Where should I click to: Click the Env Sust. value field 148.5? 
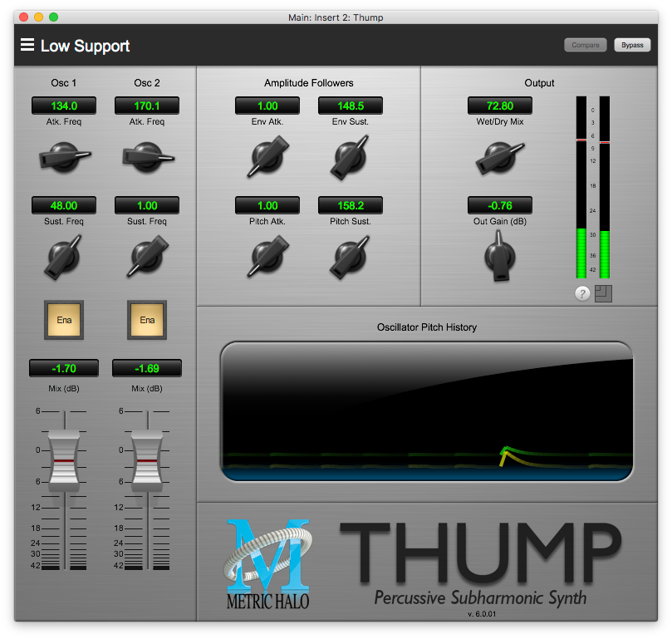coord(350,106)
